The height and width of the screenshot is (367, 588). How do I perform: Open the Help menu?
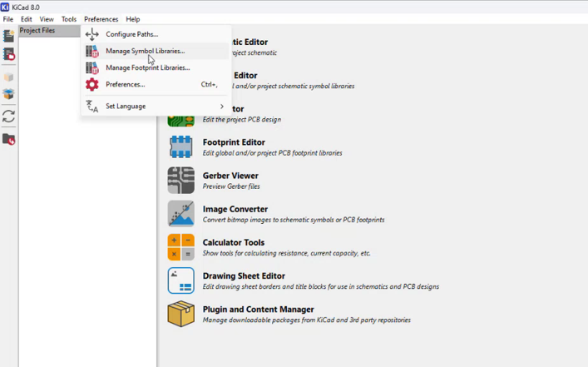click(133, 19)
